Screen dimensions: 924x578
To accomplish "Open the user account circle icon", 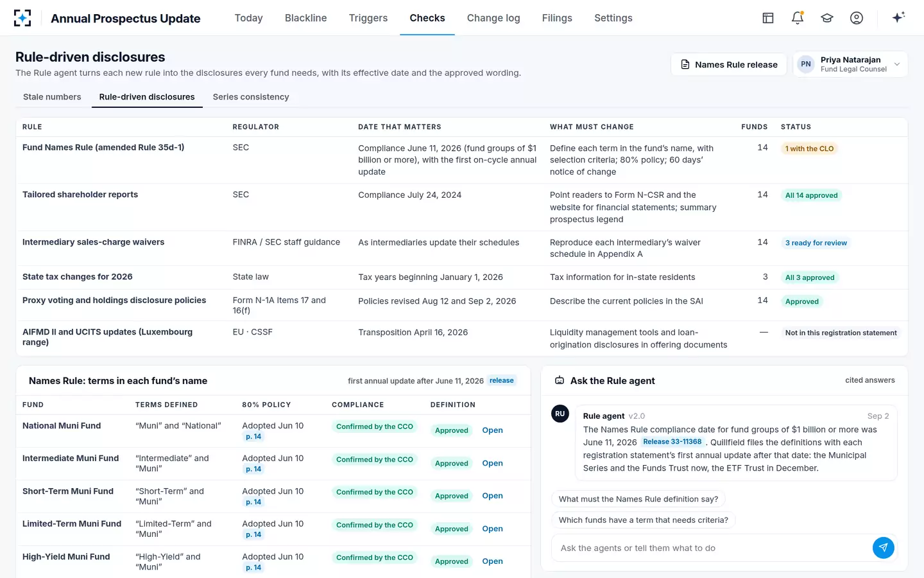I will pos(857,18).
